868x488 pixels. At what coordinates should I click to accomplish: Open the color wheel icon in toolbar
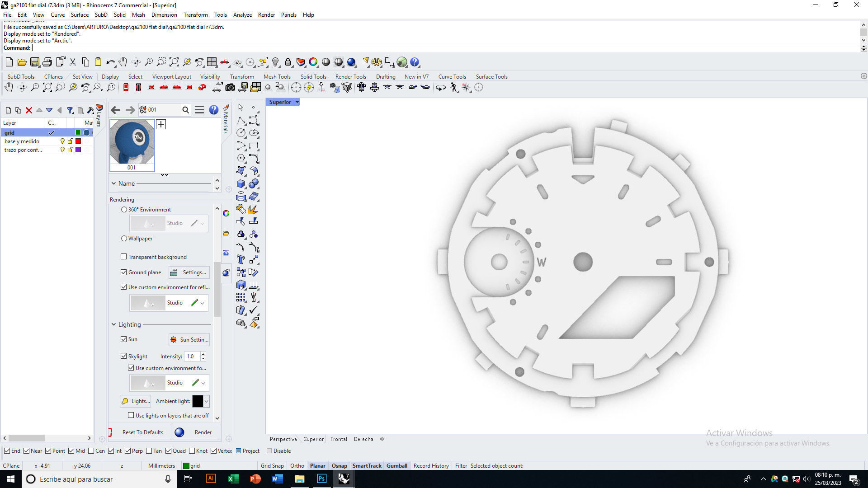(x=313, y=62)
